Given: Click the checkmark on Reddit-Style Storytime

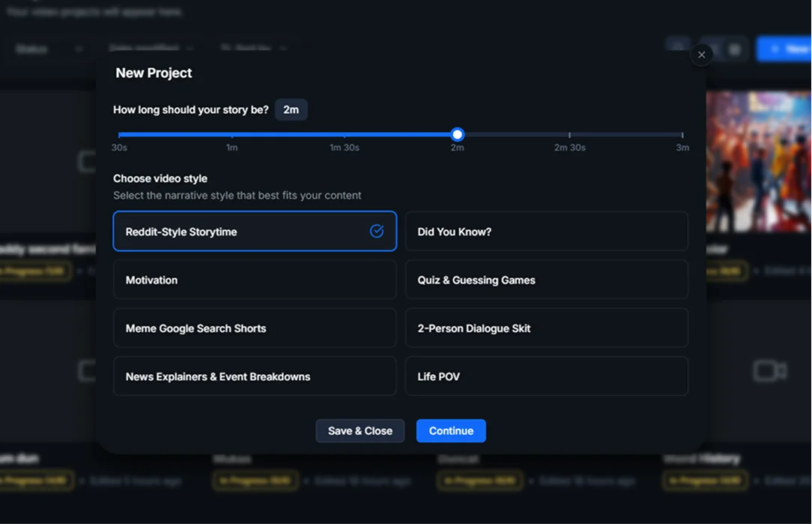Looking at the screenshot, I should tap(377, 231).
